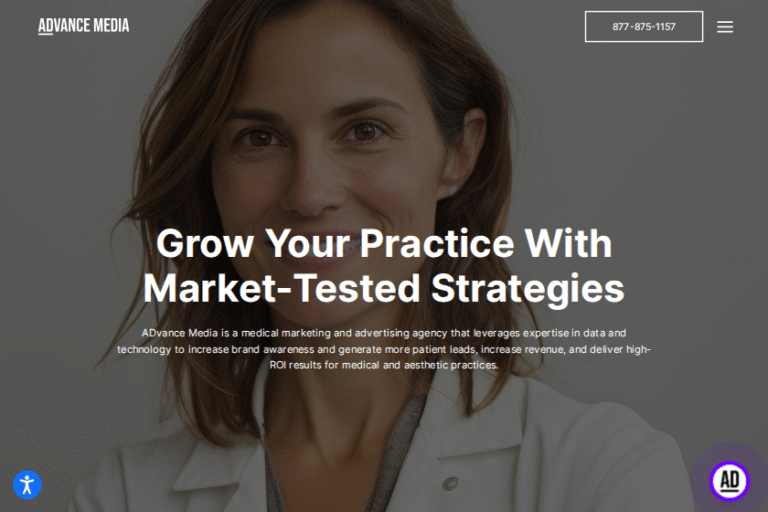Image resolution: width=768 pixels, height=512 pixels.
Task: Click the word 'Practice' in the headline
Action: coord(437,243)
